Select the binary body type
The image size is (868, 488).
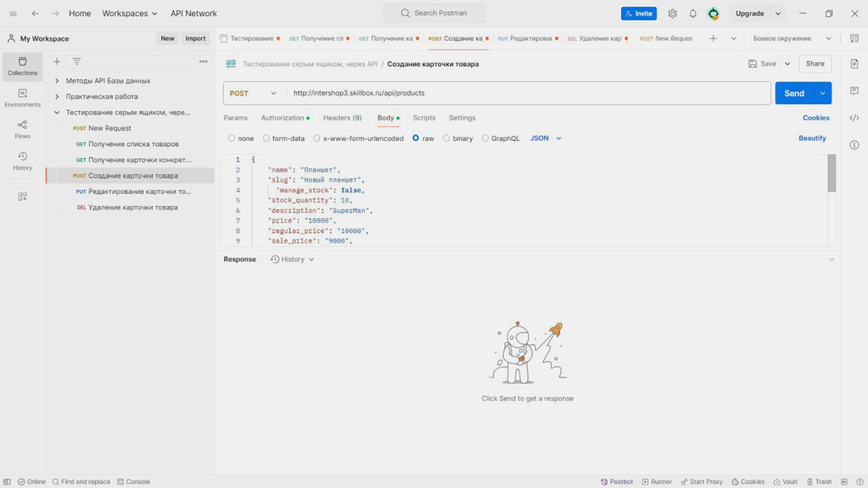446,138
